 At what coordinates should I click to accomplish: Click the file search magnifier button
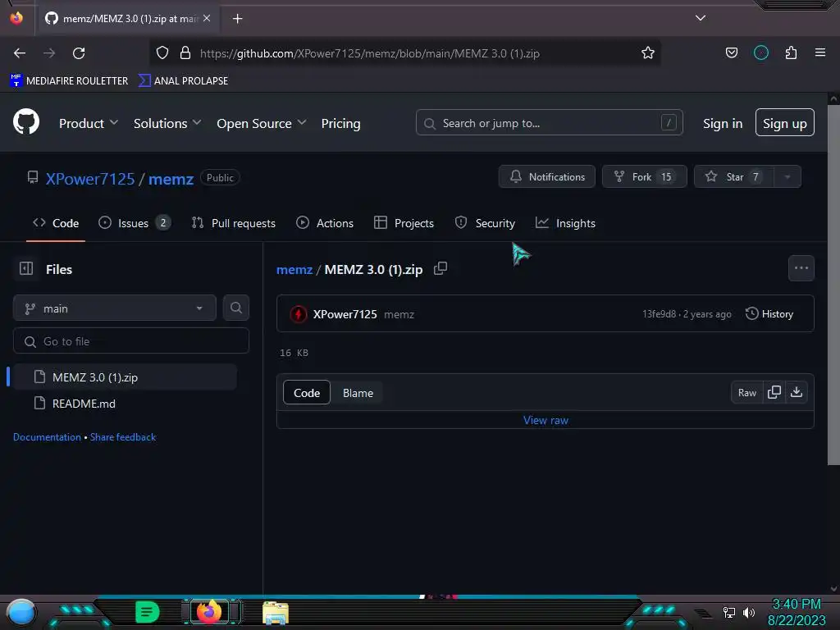click(x=235, y=308)
